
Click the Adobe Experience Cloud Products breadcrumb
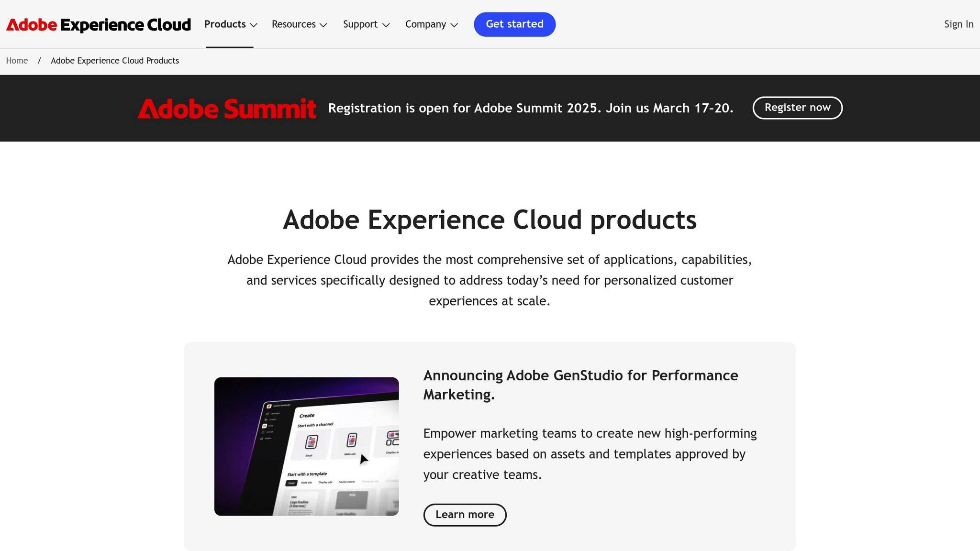(x=114, y=60)
